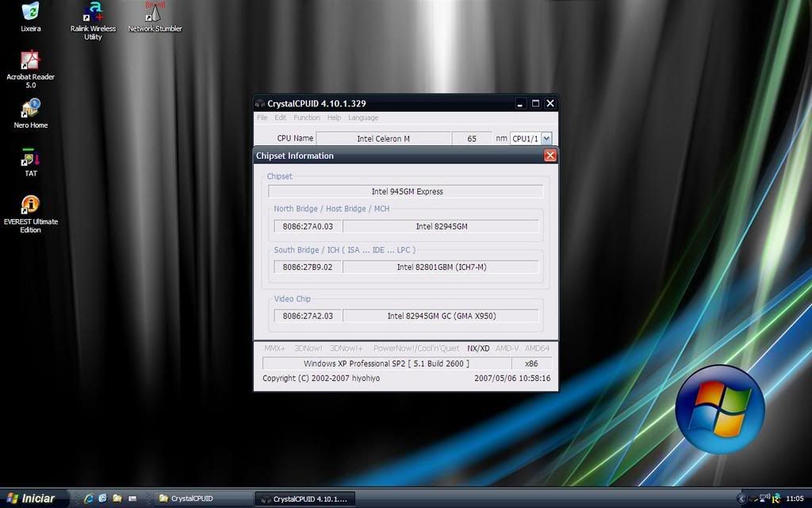Open the TAT desktop shortcut
Viewport: 812px width, 508px height.
point(30,158)
